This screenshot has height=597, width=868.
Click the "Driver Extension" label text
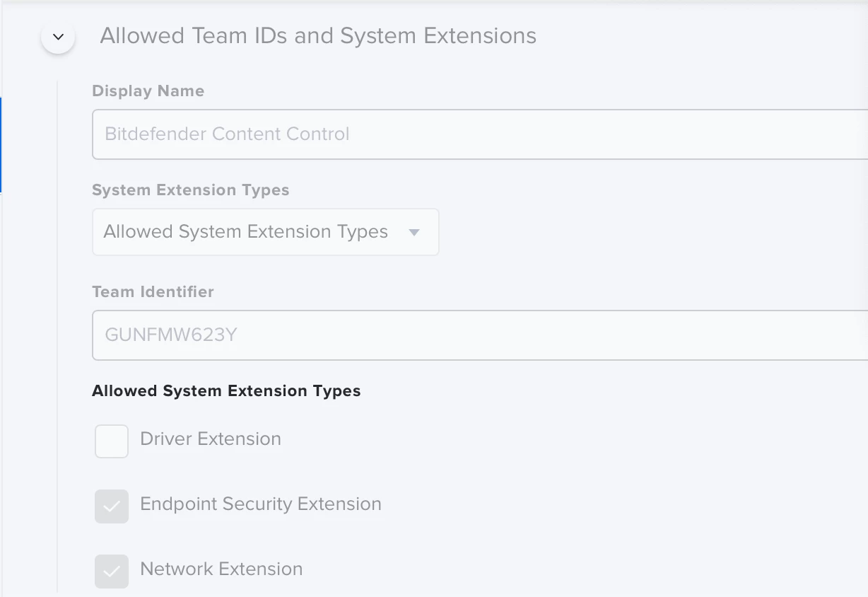(x=211, y=439)
